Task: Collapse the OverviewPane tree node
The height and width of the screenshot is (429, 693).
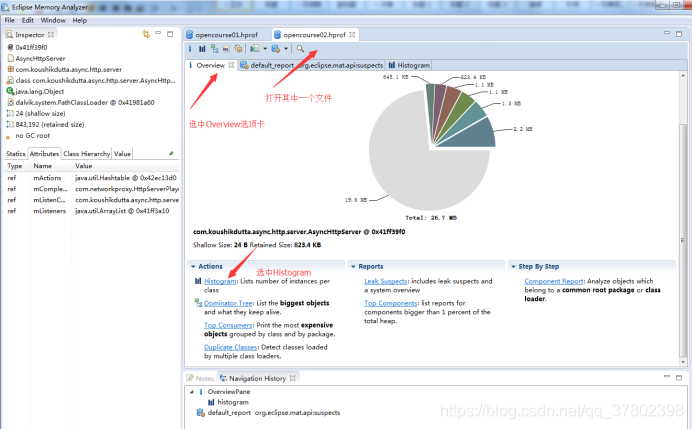Action: [192, 391]
